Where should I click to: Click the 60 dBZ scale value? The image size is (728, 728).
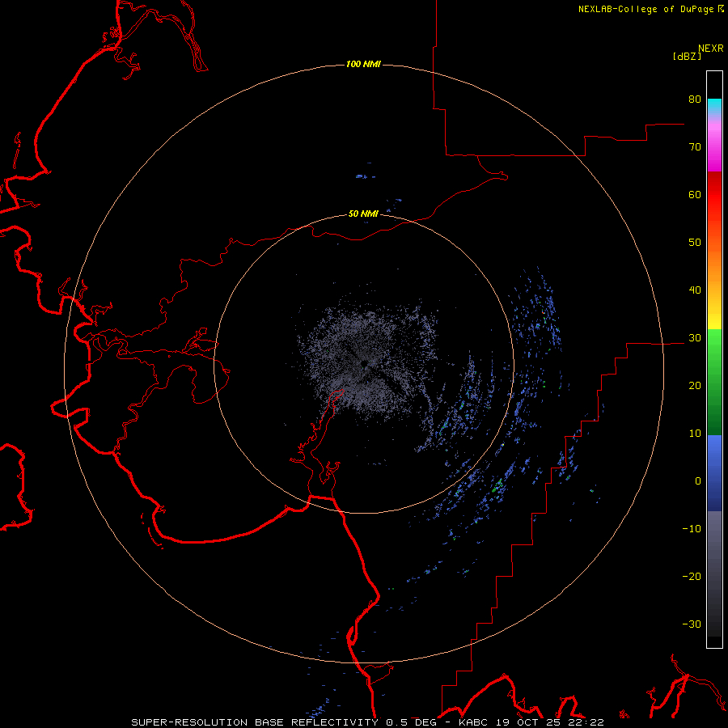tap(695, 195)
